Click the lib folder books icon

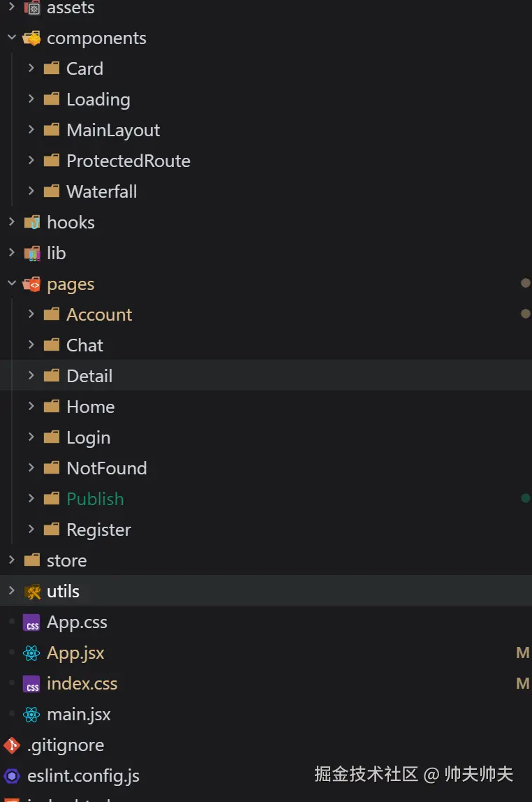pos(32,254)
